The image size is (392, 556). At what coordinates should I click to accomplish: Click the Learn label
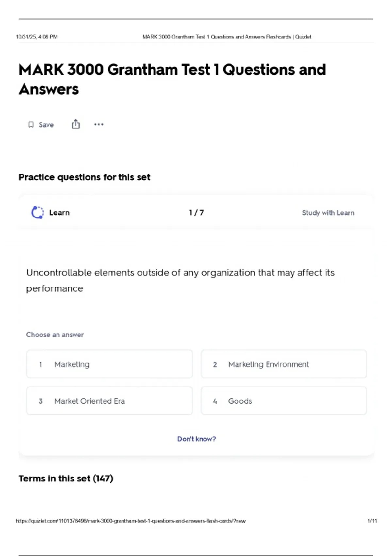[59, 213]
